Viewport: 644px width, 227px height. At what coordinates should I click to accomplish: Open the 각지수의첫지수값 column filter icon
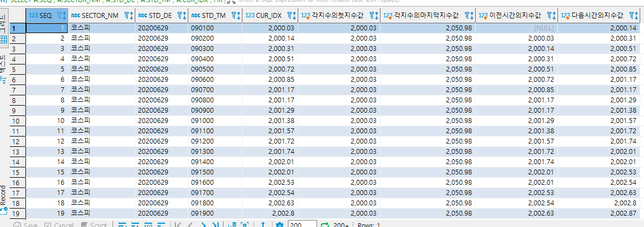(x=373, y=16)
